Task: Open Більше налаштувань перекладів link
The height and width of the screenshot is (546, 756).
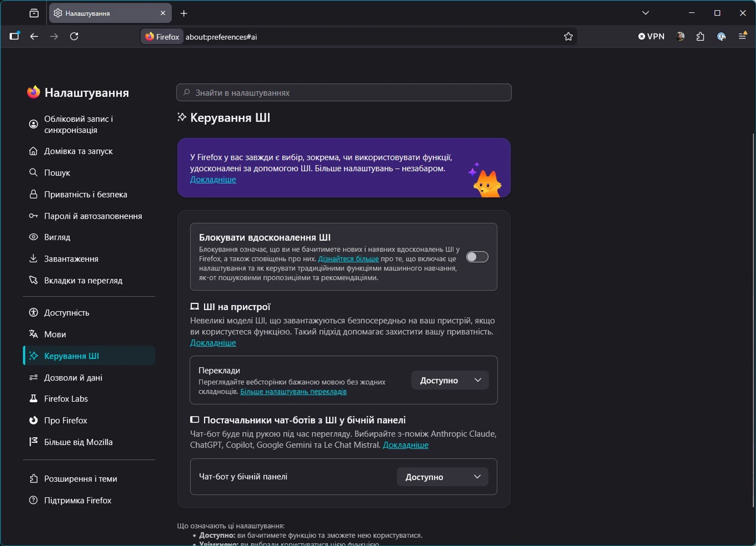Action: pos(293,392)
